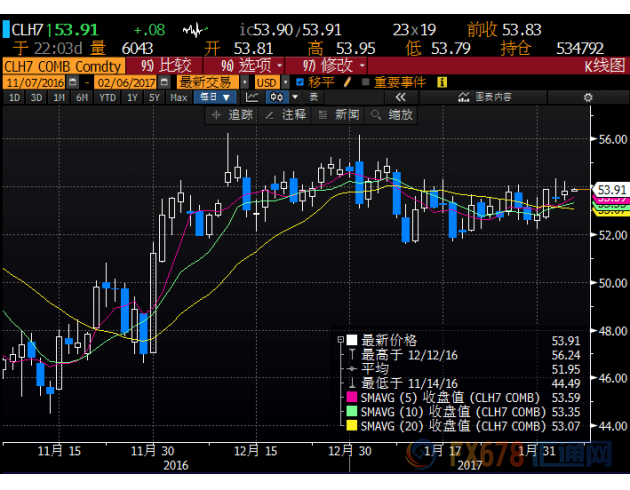
Task: Open the 每日 period dropdown
Action: pos(215,97)
